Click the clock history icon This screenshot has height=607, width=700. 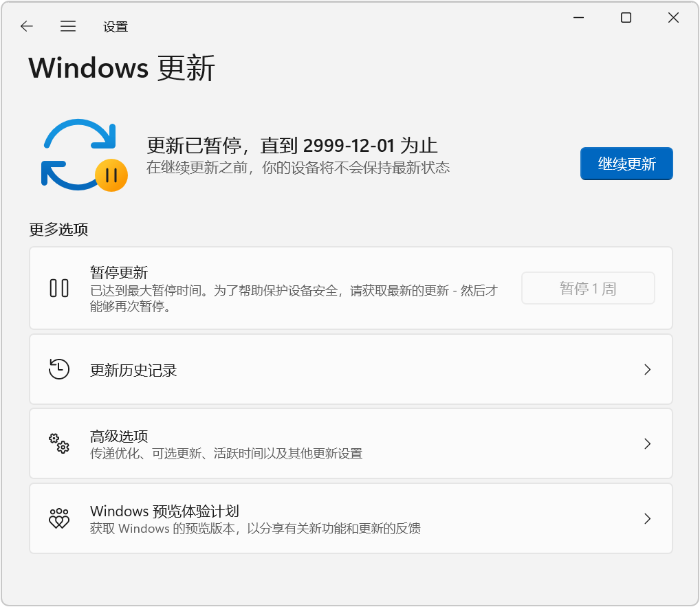(x=59, y=369)
